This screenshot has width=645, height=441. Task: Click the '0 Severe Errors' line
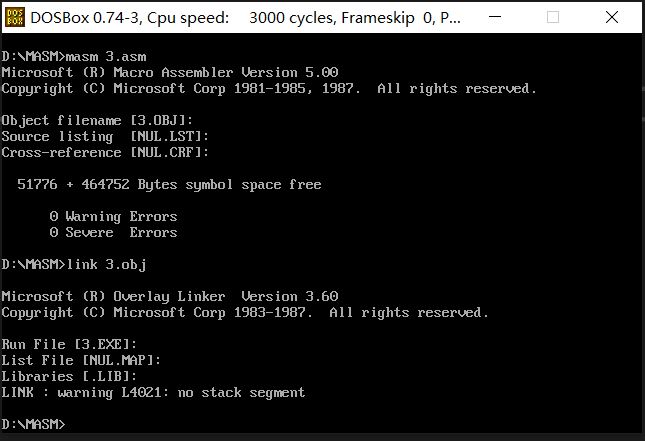[x=113, y=232]
